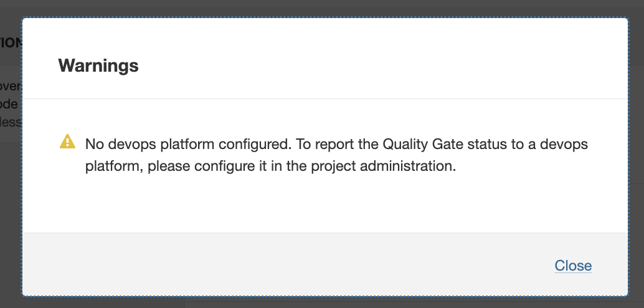Click the partially hidden "overs" text behind dialog

(11, 87)
